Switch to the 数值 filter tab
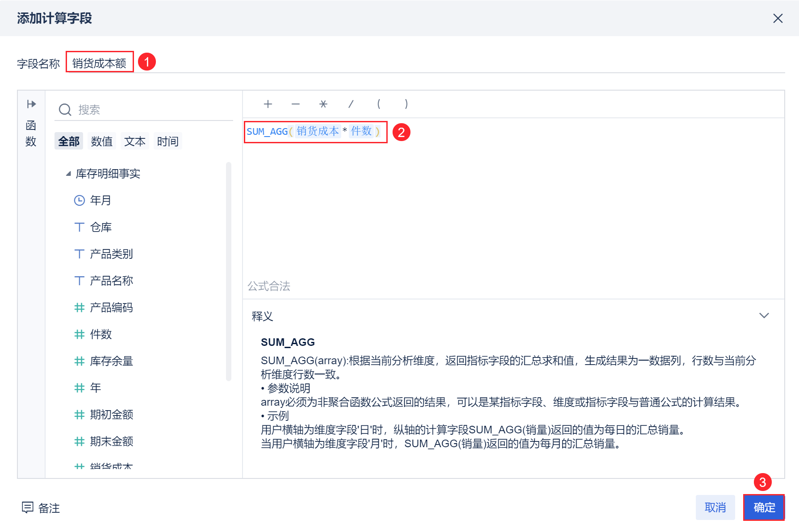The width and height of the screenshot is (799, 532). click(x=102, y=141)
